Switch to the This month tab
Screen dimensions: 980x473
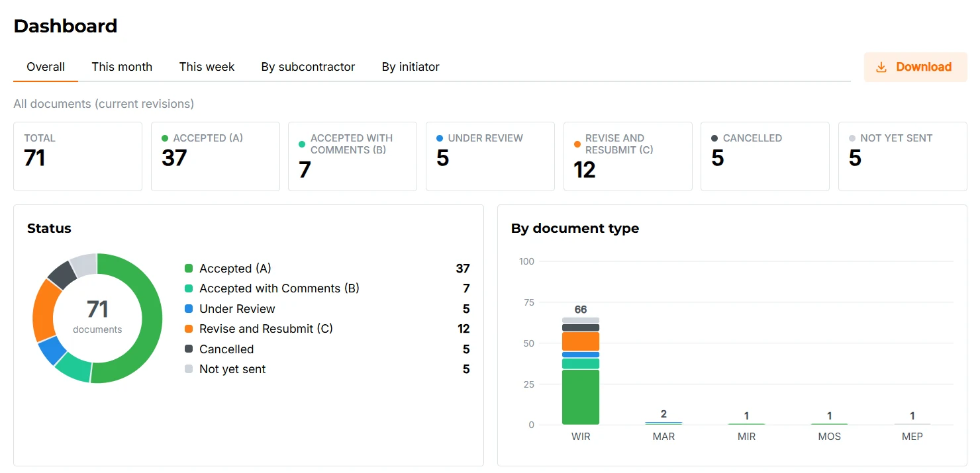point(122,67)
